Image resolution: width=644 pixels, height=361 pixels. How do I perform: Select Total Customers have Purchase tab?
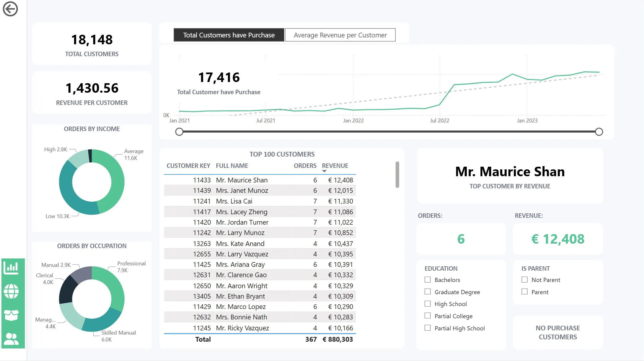click(x=229, y=35)
